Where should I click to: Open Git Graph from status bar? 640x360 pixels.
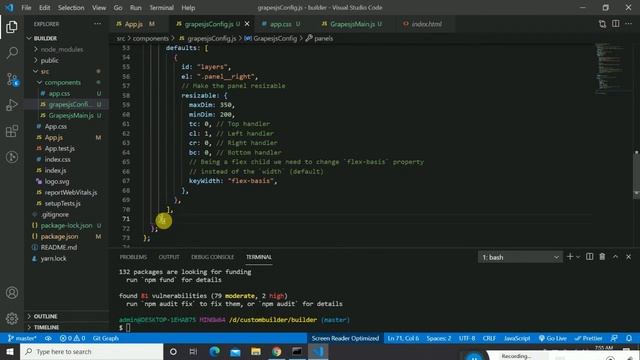click(x=106, y=338)
